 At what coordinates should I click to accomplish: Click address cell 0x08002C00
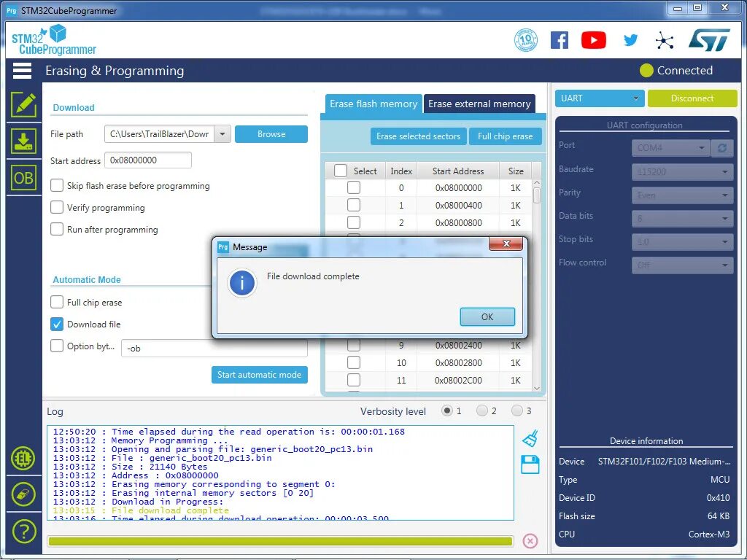pyautogui.click(x=458, y=380)
